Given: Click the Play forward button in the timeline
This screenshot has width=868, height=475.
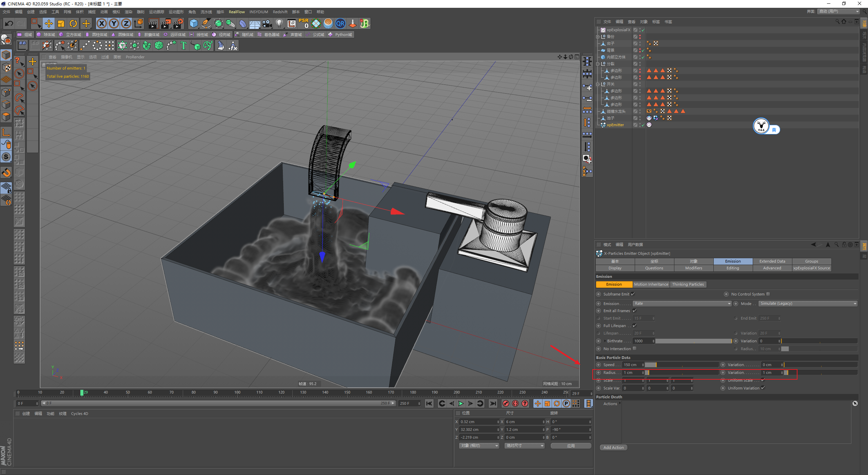Looking at the screenshot, I should click(461, 403).
